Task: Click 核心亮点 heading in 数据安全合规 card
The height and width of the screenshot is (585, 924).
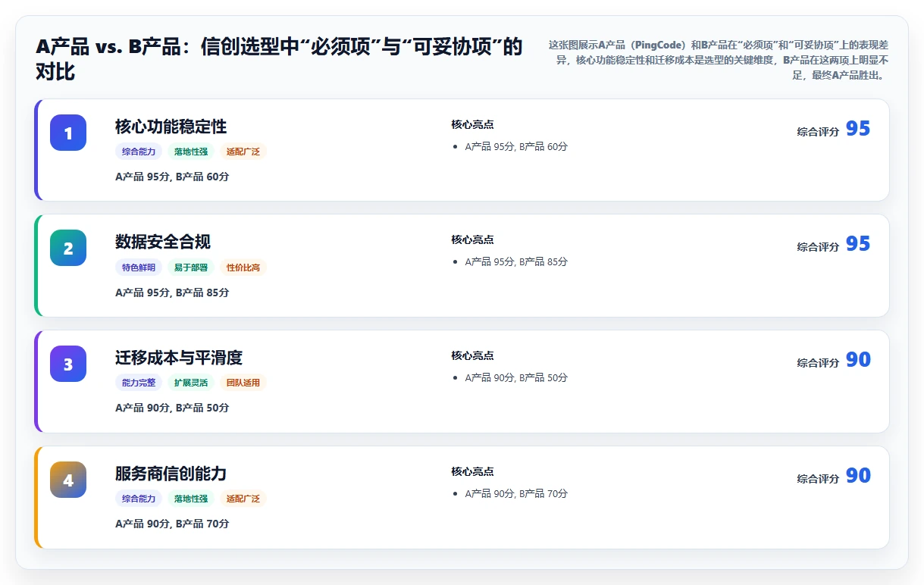Action: click(472, 239)
